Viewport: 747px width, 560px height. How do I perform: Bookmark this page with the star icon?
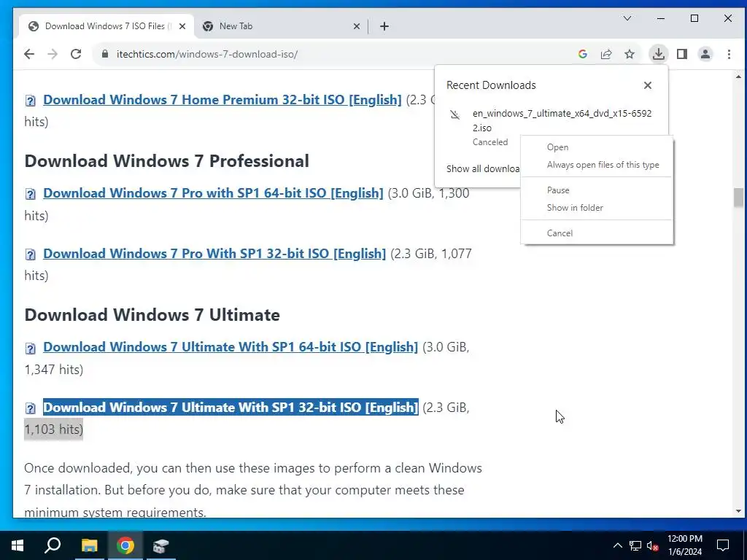tap(630, 54)
